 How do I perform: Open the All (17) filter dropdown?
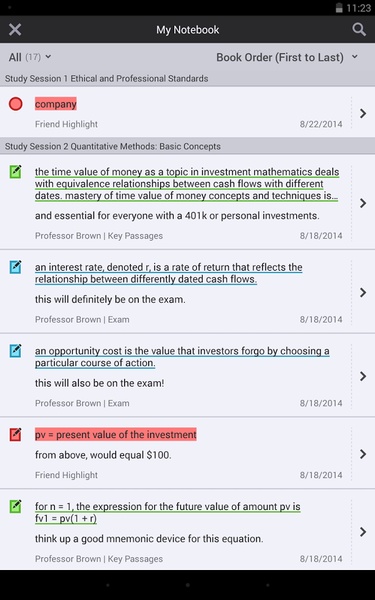click(30, 57)
